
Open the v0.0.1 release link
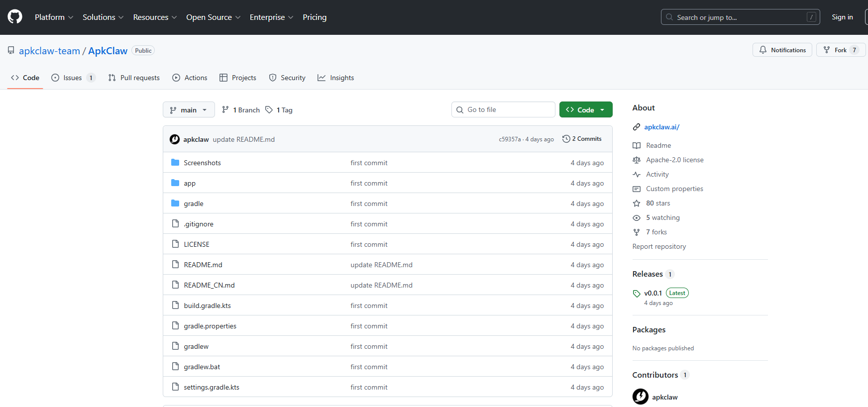pos(652,293)
